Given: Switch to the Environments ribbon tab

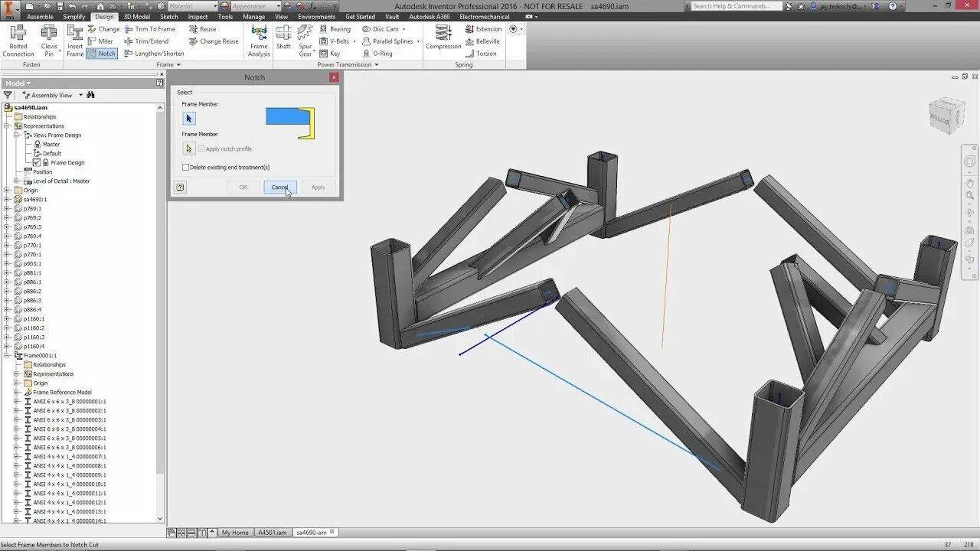Looking at the screenshot, I should [316, 17].
